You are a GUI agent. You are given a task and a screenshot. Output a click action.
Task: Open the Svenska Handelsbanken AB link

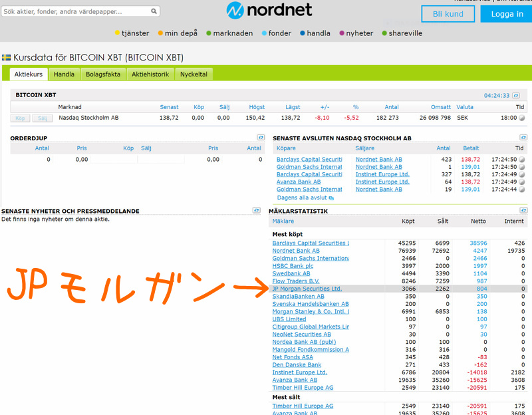pyautogui.click(x=311, y=304)
